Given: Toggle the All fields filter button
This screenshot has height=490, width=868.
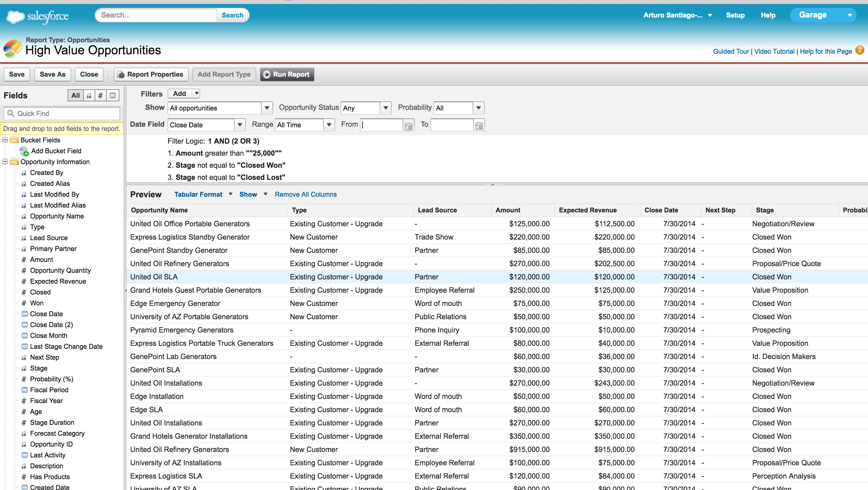Looking at the screenshot, I should (75, 95).
